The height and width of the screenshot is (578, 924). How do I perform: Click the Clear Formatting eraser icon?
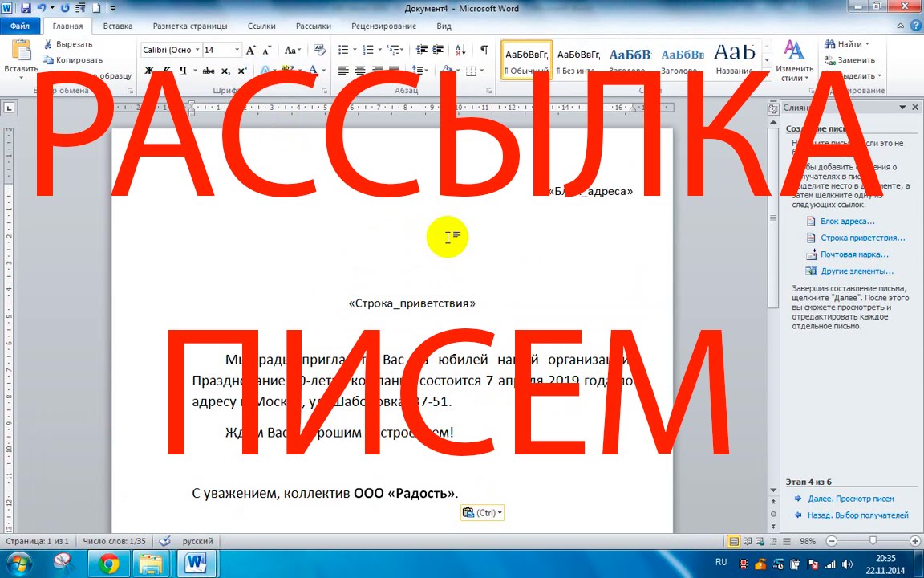(x=319, y=50)
